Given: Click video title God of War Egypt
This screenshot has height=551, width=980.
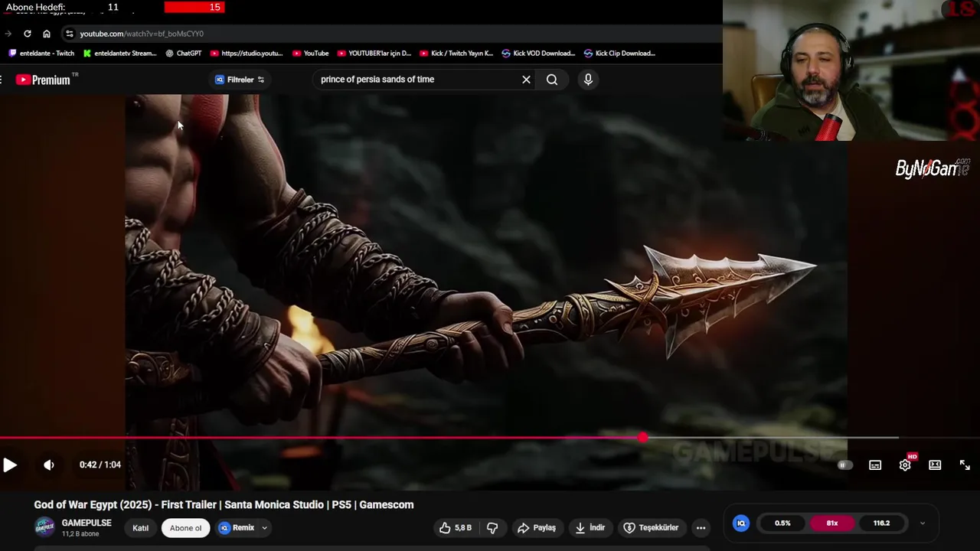Looking at the screenshot, I should pyautogui.click(x=224, y=504).
